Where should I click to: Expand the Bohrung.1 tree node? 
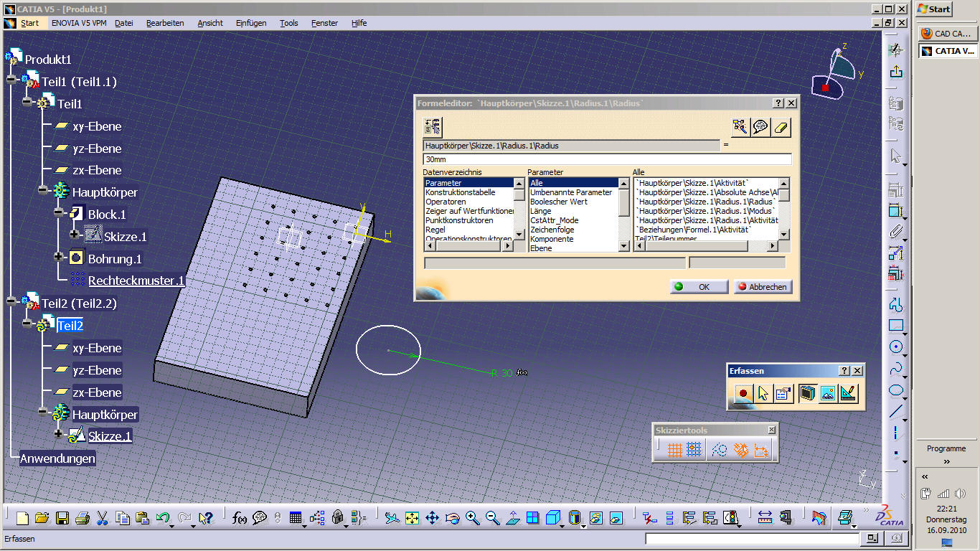tap(59, 256)
